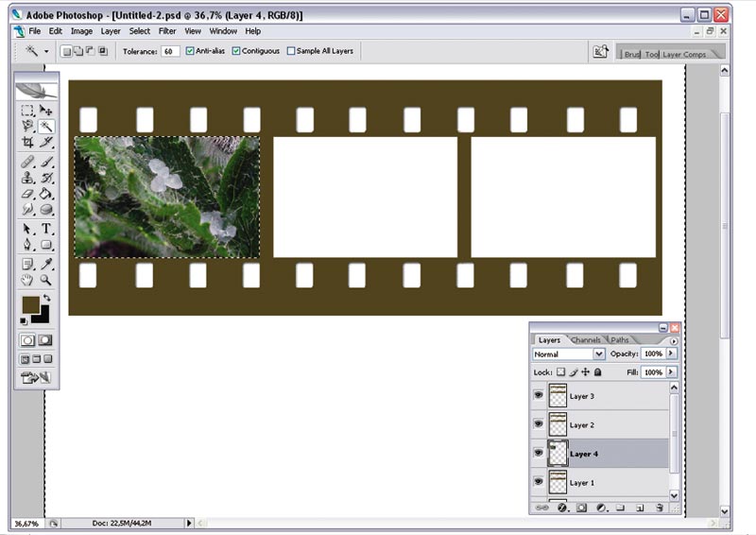Image resolution: width=756 pixels, height=535 pixels.
Task: Enable Sample All Layers checkbox
Action: coord(291,51)
